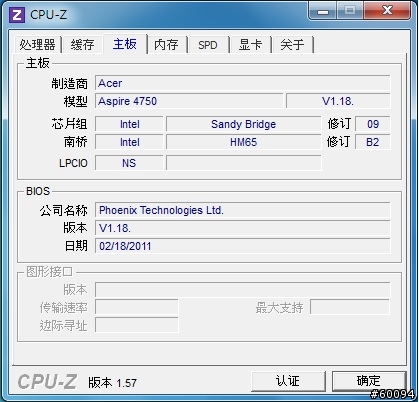Click the BIOS date 02/18/2011
Screen dimensions: 419x402
point(242,246)
